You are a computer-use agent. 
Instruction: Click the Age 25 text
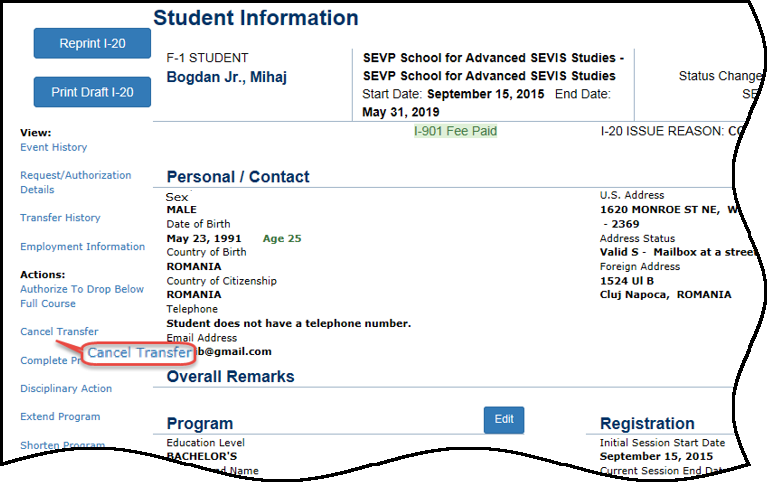282,239
